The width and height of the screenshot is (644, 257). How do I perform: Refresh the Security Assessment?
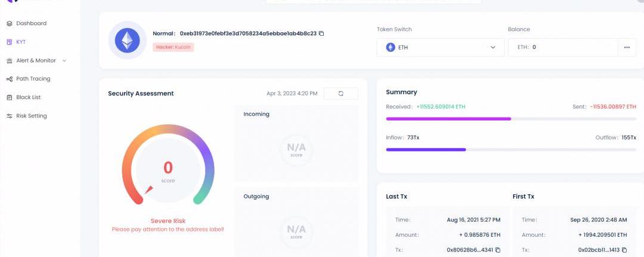[x=340, y=94]
